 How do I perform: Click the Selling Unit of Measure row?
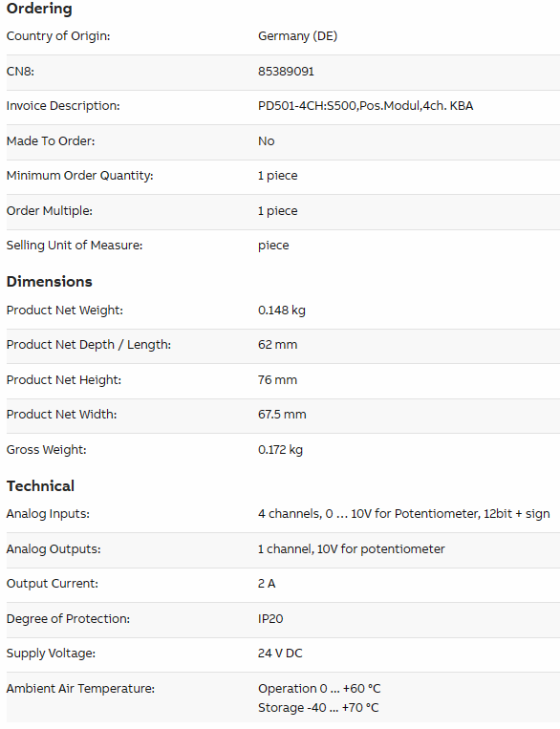pyautogui.click(x=283, y=246)
